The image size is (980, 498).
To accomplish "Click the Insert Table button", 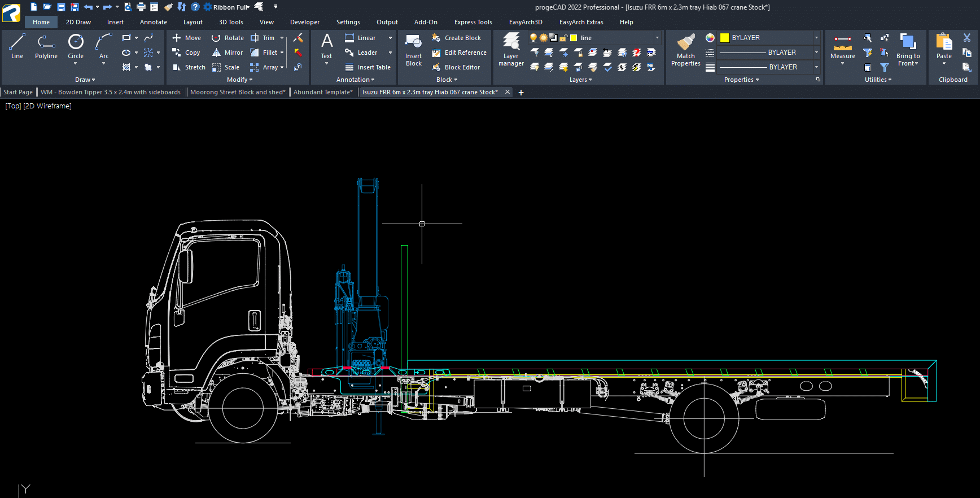I will tap(368, 67).
